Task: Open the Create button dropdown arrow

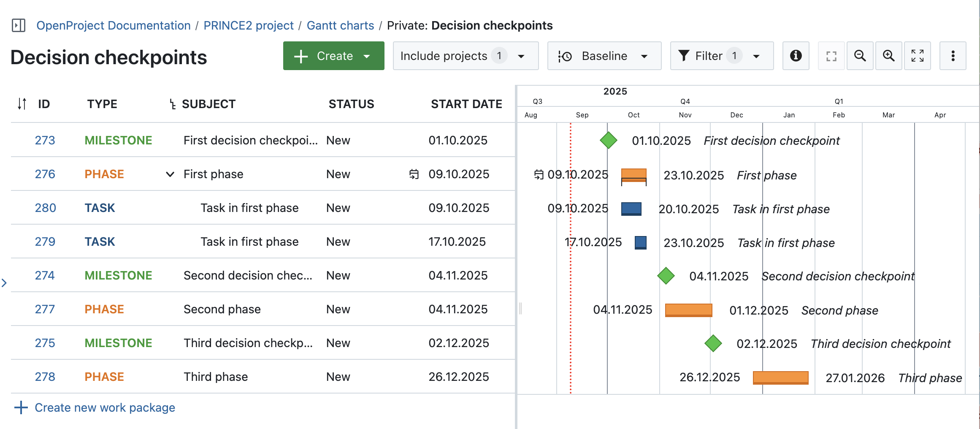Action: [366, 56]
